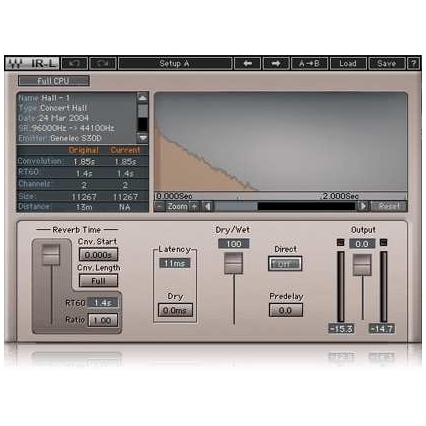Redo the change with the redo arrow
426x426 pixels.
pyautogui.click(x=103, y=63)
